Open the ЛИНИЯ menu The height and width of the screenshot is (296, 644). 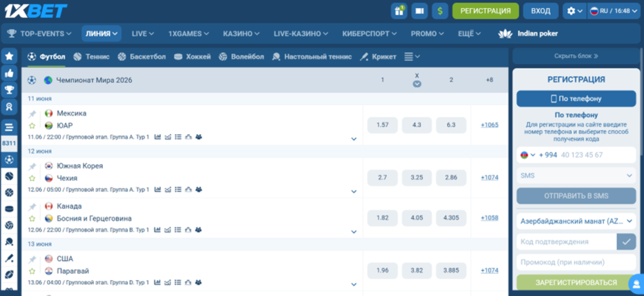pos(101,34)
